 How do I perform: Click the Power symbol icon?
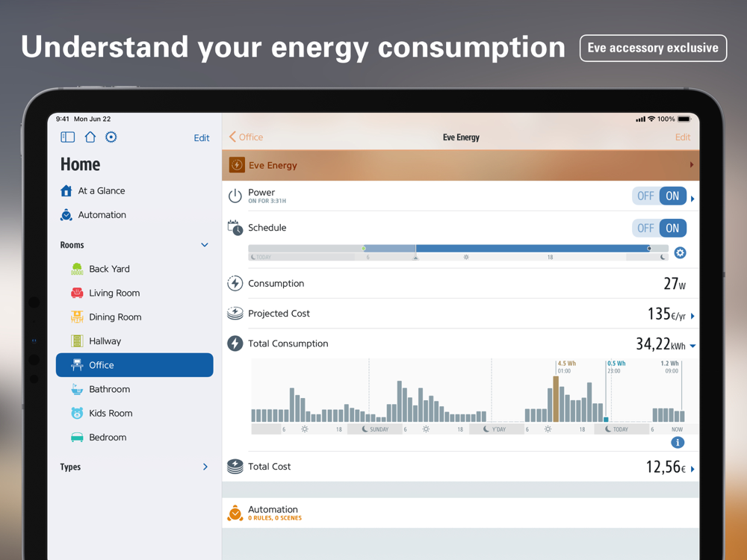[235, 196]
